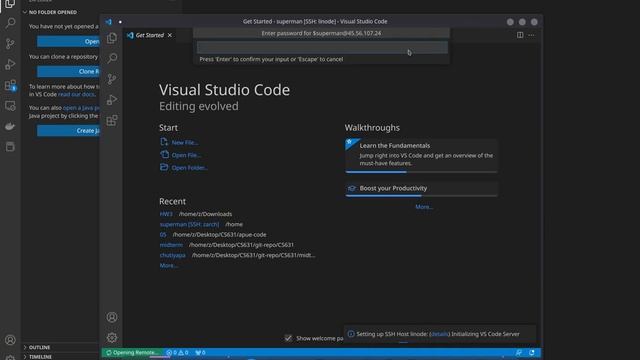Open Extensions view in front window activity bar
This screenshot has width=640, height=360.
[112, 120]
